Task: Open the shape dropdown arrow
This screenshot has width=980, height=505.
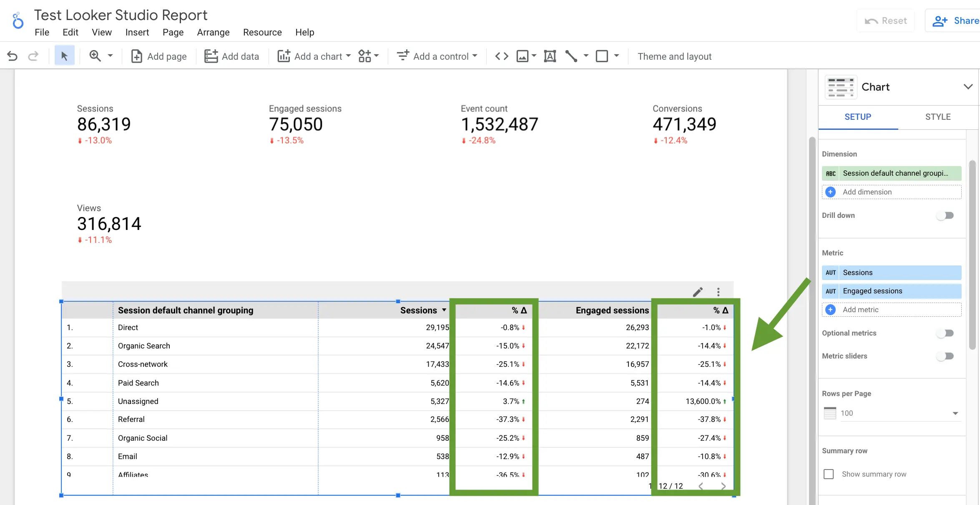Action: [x=616, y=56]
